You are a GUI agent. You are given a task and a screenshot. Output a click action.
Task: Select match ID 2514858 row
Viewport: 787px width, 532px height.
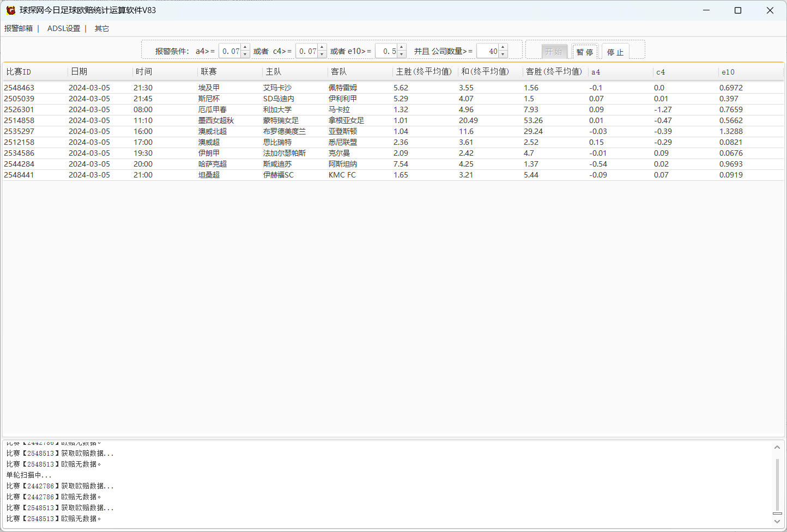pos(393,120)
